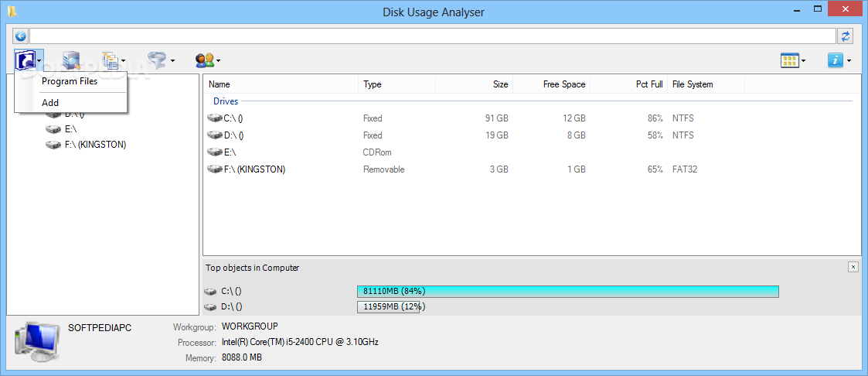Viewport: 868px width, 376px height.
Task: Click the D:\ () label under Top objects
Action: (x=231, y=307)
